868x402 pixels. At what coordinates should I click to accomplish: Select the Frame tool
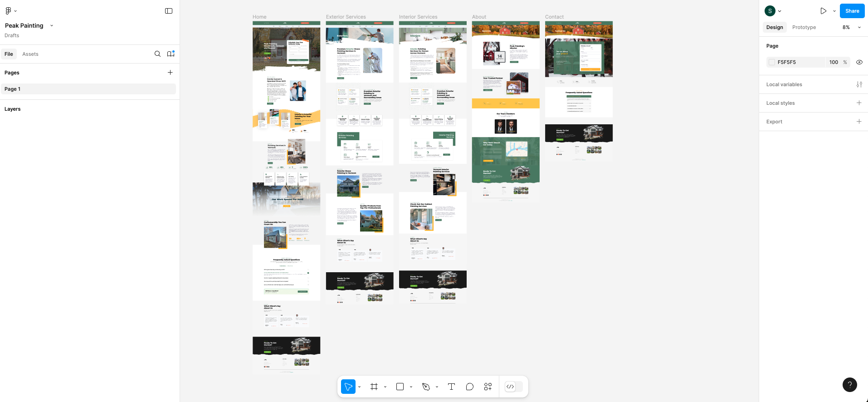pos(374,387)
